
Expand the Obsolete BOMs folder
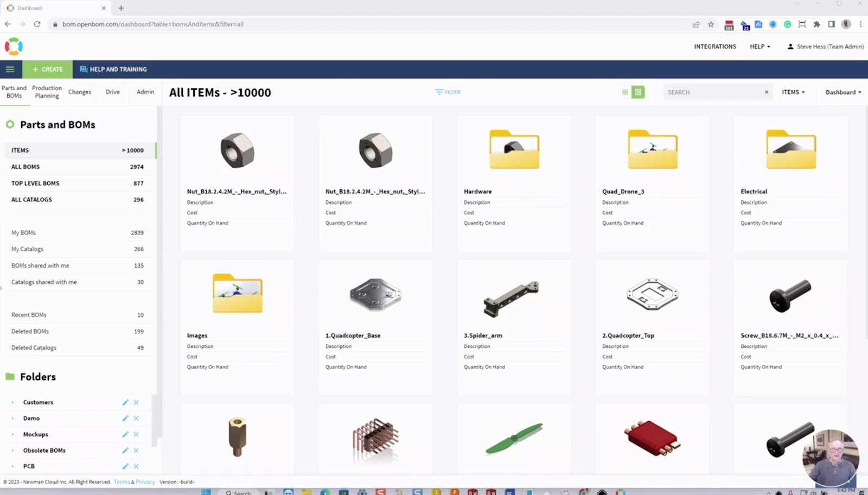coord(12,450)
